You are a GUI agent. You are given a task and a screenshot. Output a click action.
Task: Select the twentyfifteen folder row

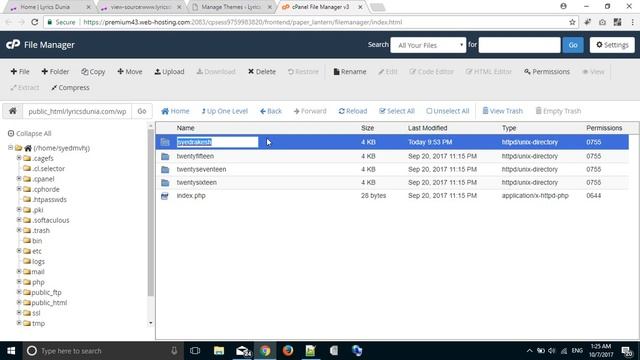tap(392, 156)
